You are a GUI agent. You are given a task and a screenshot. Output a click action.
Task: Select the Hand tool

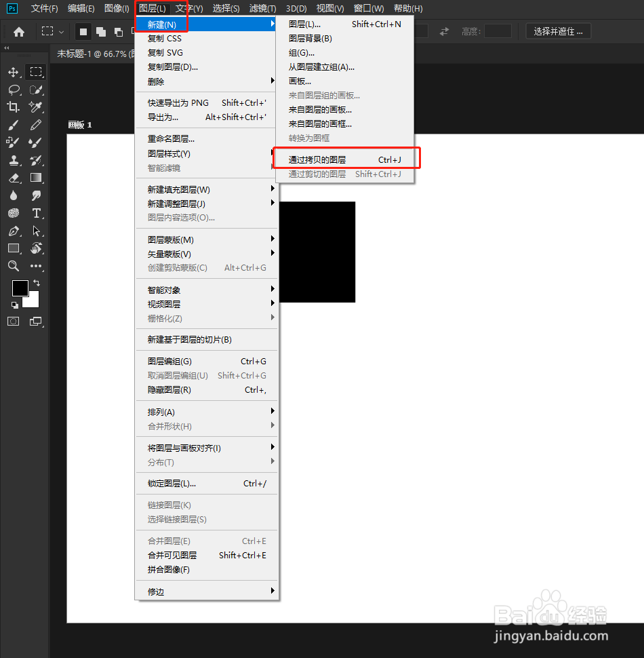[36, 248]
